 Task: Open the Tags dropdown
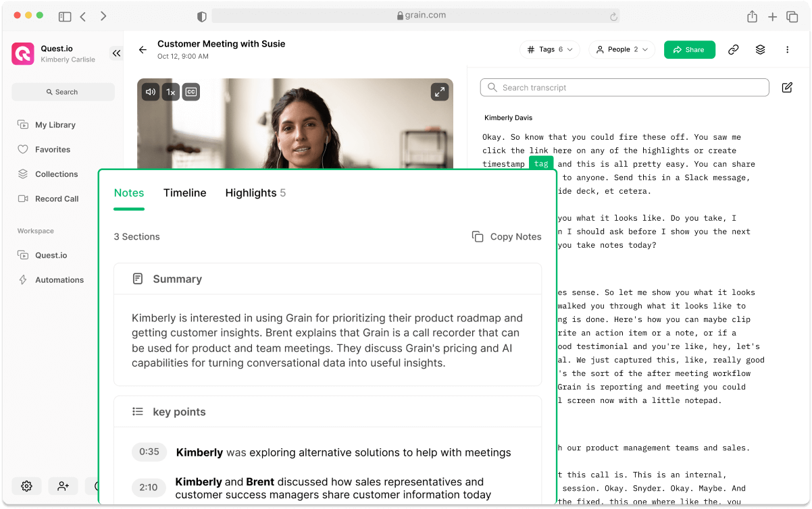pos(550,49)
